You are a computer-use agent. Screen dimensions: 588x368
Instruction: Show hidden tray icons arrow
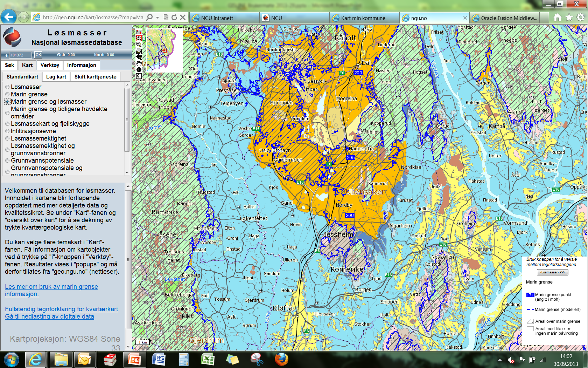500,360
